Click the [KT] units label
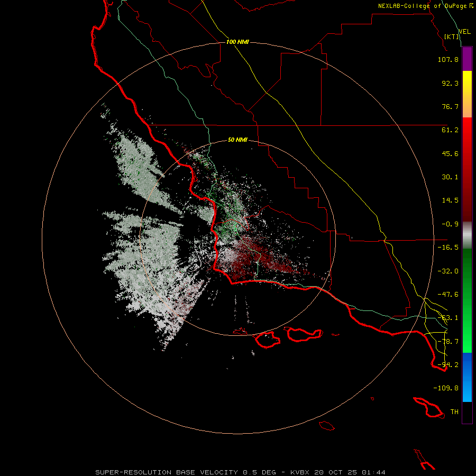The image size is (476, 476). click(452, 36)
